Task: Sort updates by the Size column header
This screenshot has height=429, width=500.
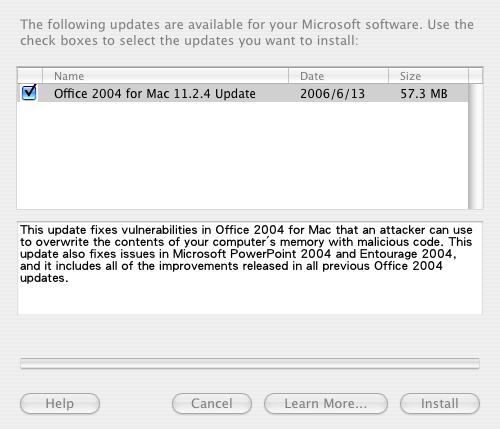Action: point(428,76)
